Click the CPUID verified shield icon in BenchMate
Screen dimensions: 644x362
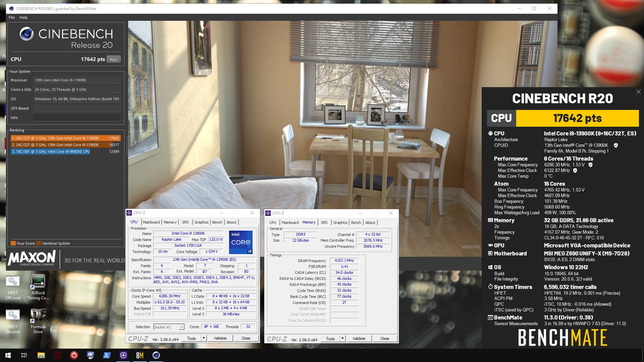[616, 145]
